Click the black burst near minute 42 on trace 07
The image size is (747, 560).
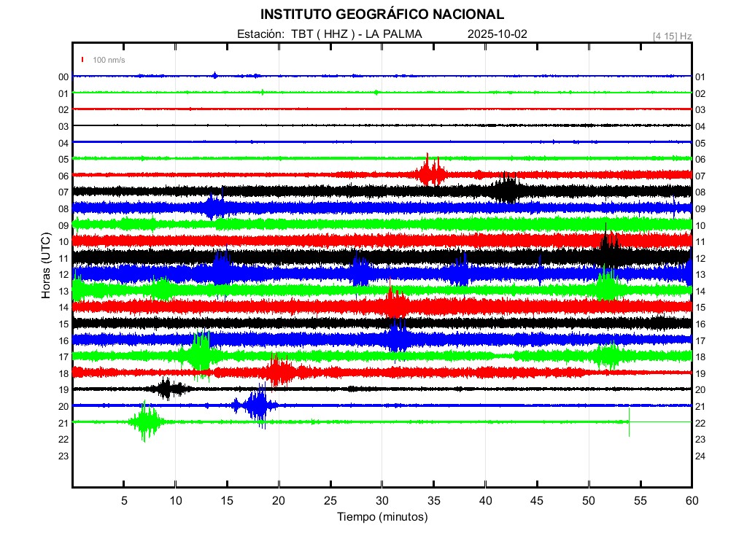(506, 190)
